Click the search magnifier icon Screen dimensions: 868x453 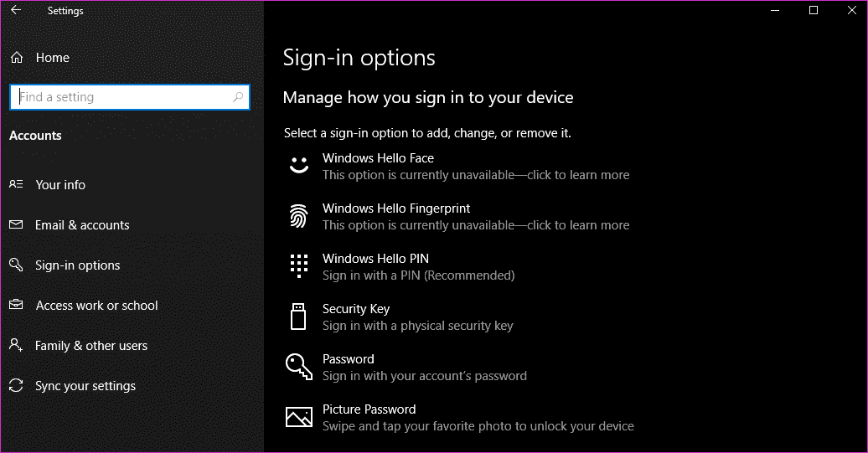click(x=238, y=97)
